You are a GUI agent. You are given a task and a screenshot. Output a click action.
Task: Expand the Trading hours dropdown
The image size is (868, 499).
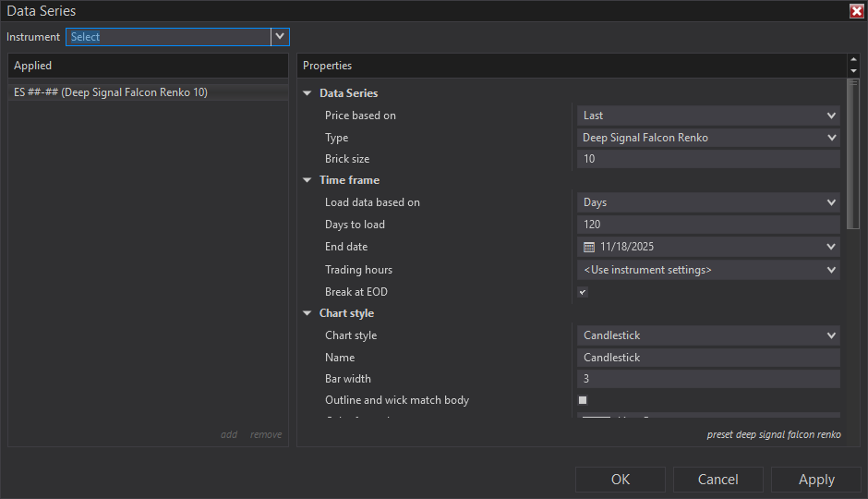(x=831, y=270)
